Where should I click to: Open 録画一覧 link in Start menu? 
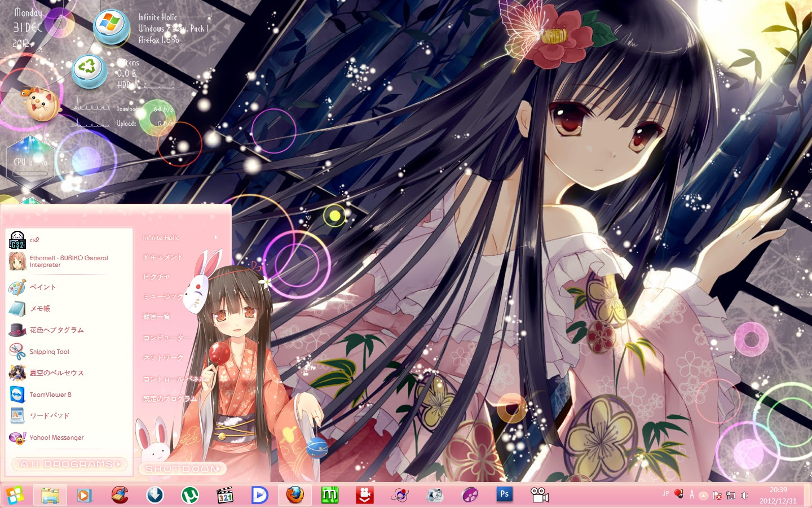[156, 317]
